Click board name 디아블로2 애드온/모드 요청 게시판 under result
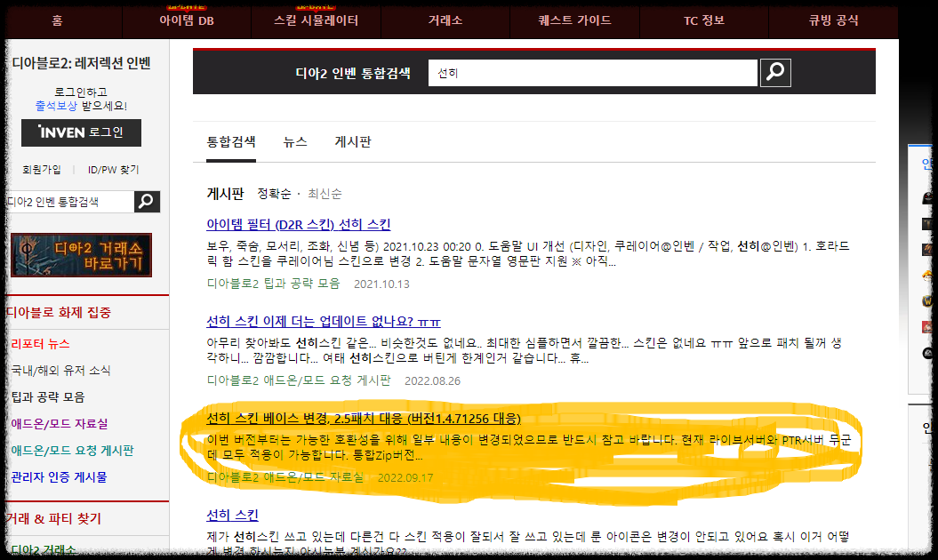The image size is (938, 560). pyautogui.click(x=299, y=380)
